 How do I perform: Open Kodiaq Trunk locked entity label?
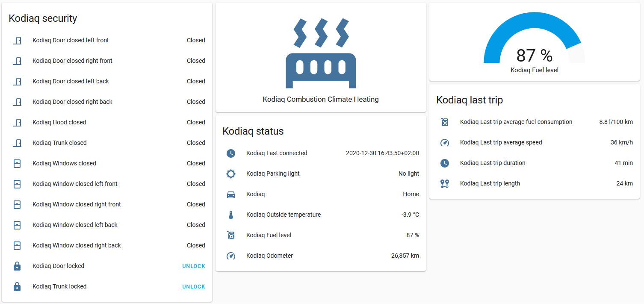click(x=59, y=286)
